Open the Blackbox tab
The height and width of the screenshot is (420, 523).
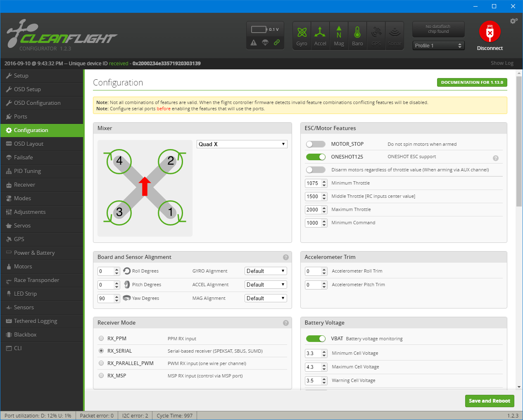coord(42,335)
